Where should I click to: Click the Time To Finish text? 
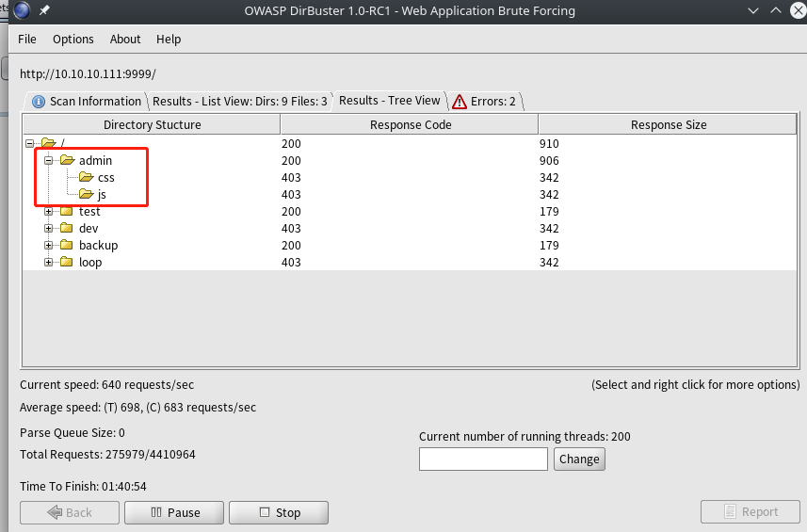[83, 486]
